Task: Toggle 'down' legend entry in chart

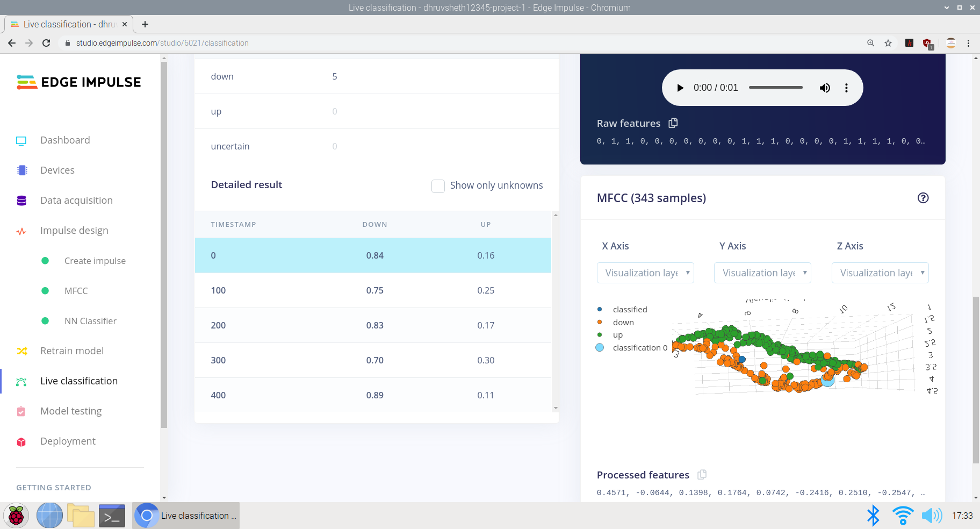Action: pos(623,323)
